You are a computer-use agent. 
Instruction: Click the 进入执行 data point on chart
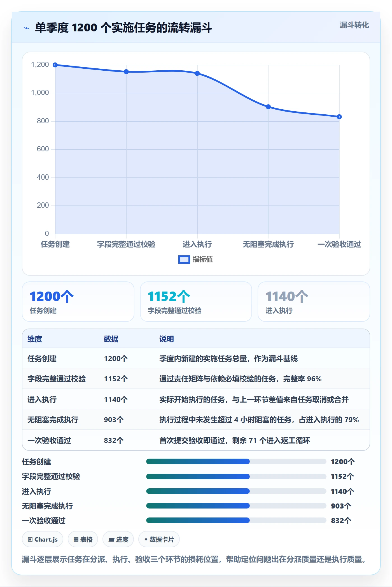(x=197, y=73)
